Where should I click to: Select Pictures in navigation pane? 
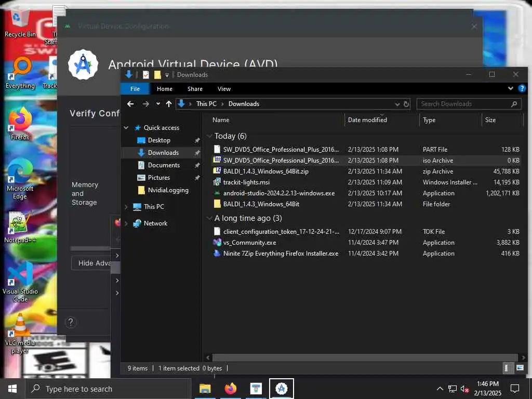pos(158,178)
